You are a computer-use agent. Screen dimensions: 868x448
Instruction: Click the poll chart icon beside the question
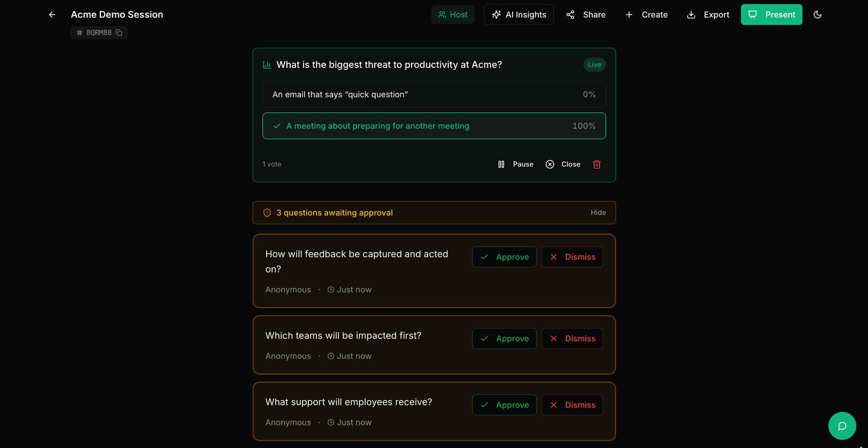point(267,65)
